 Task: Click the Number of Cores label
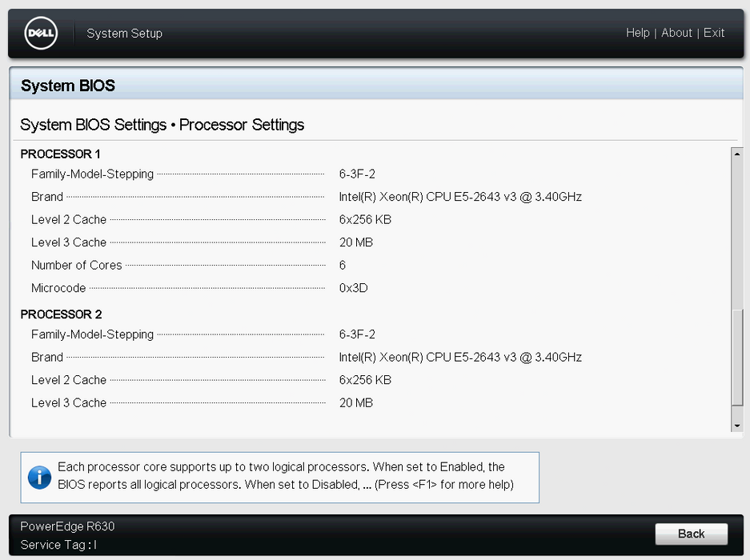click(77, 265)
